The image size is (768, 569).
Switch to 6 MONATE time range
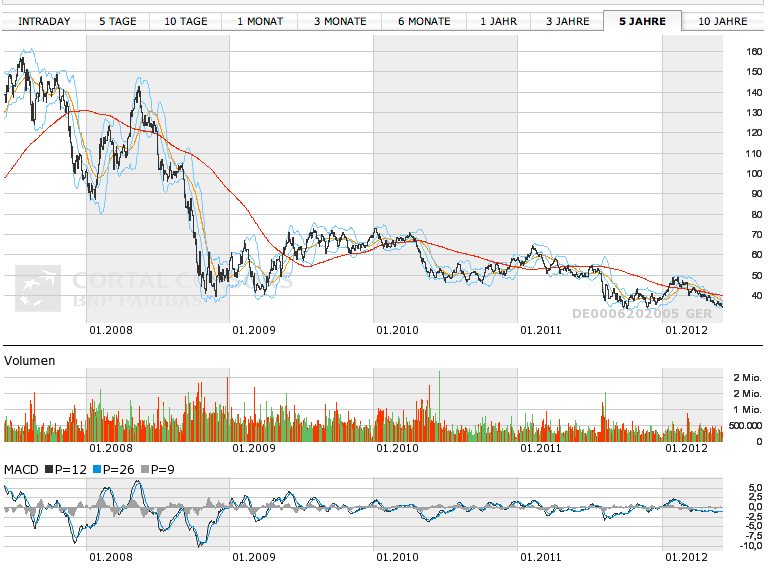click(423, 21)
